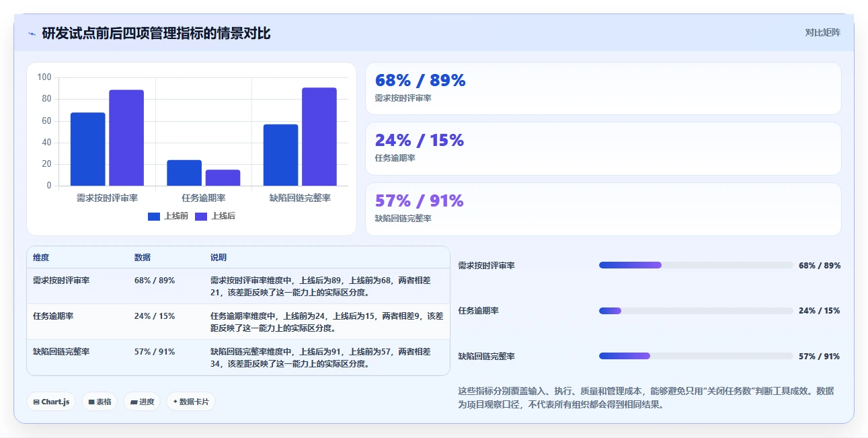Screen dimensions: 868x438
Task: Click the 需求按时评审率 chart axis label
Action: click(107, 198)
